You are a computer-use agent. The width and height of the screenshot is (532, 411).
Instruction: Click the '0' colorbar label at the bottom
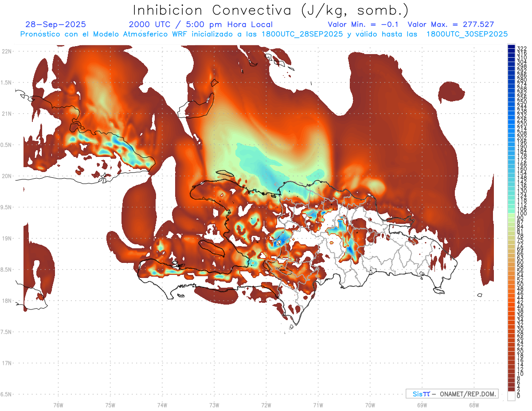(519, 397)
